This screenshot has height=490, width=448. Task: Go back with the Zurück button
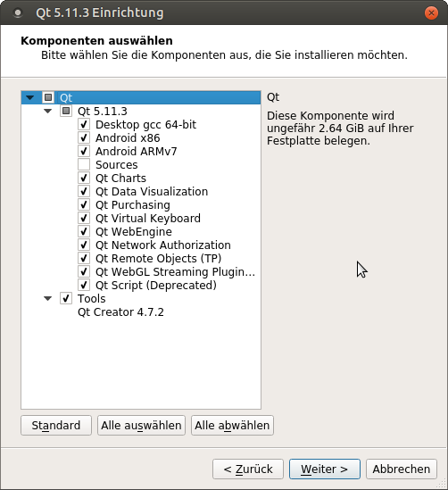[248, 469]
